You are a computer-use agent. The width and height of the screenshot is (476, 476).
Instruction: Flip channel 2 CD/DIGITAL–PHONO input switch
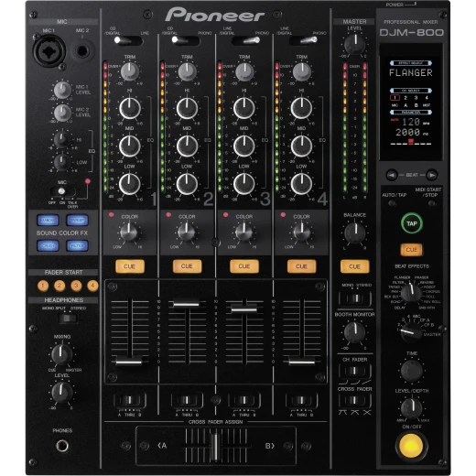[x=185, y=40]
